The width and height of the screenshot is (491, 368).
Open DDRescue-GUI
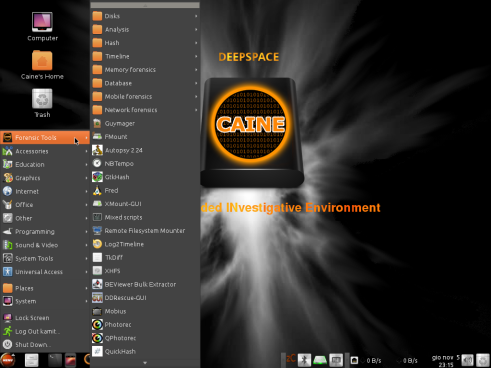pyautogui.click(x=145, y=298)
